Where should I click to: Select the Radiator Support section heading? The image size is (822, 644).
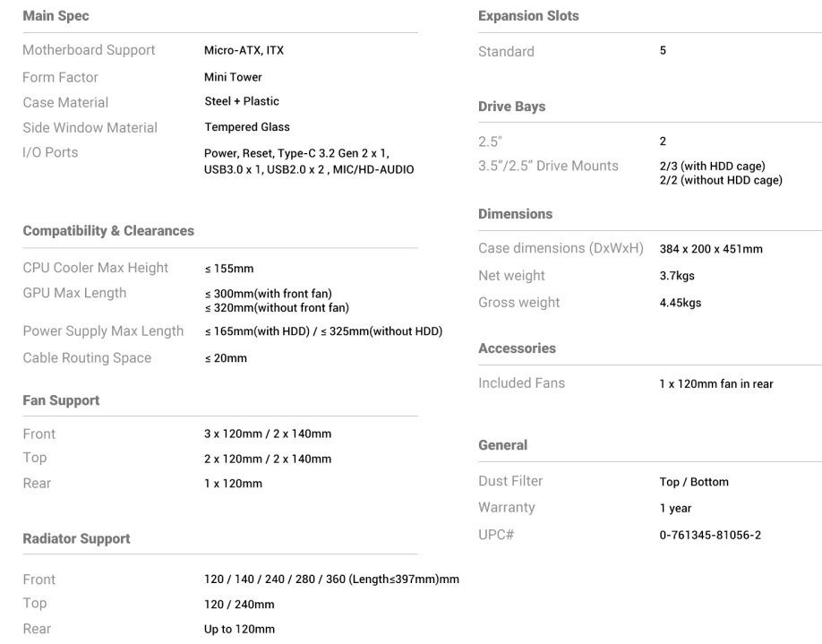pos(76,539)
